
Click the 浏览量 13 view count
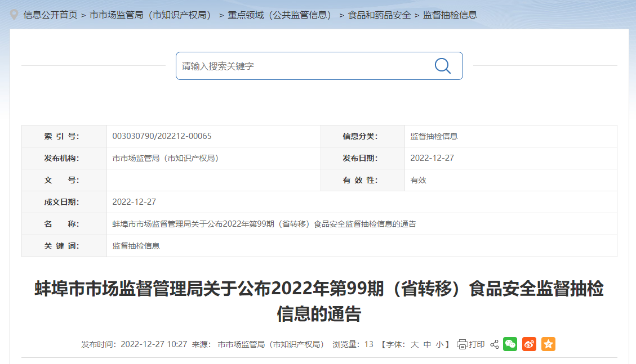(353, 344)
